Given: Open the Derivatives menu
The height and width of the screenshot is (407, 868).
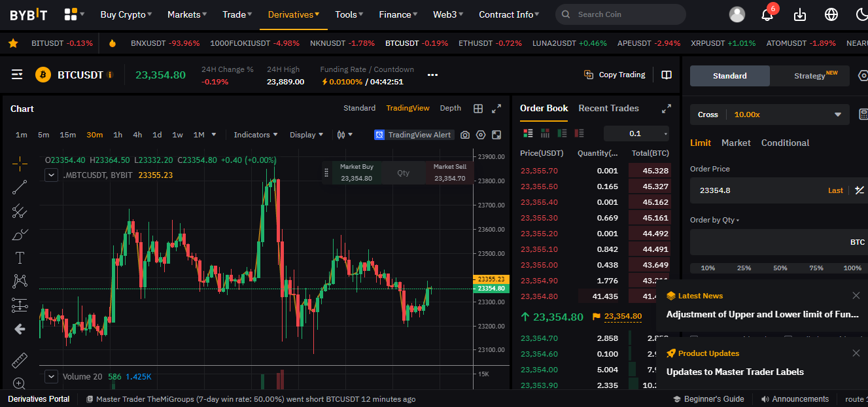Looking at the screenshot, I should pyautogui.click(x=294, y=14).
